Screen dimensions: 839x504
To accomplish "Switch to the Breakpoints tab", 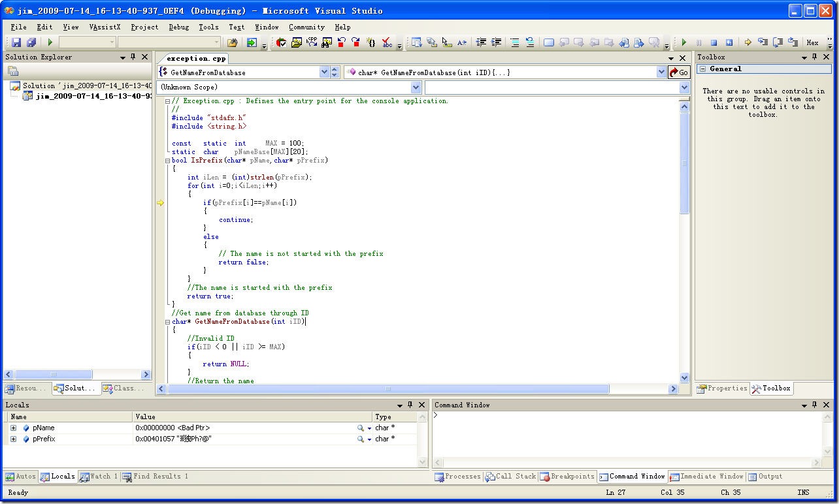I will (567, 477).
